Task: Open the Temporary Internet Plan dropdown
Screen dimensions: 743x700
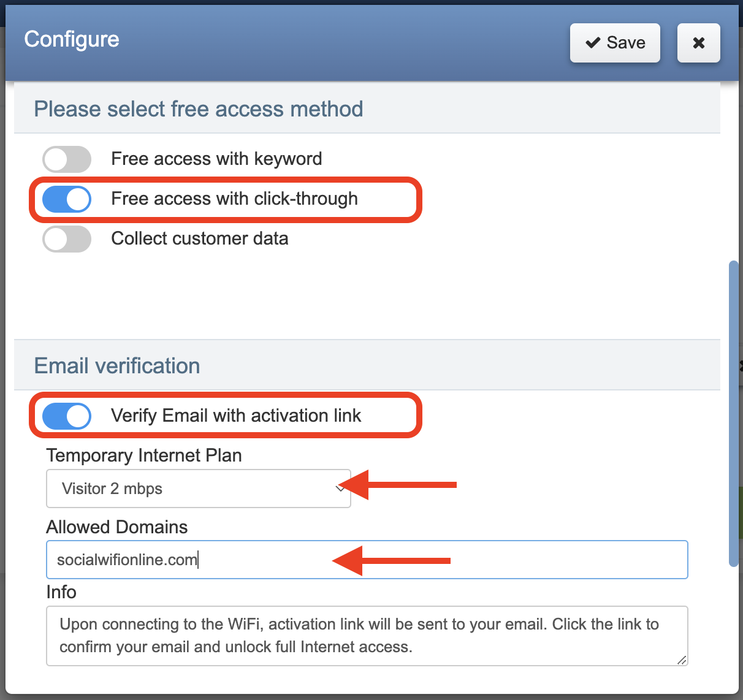Action: pos(198,489)
